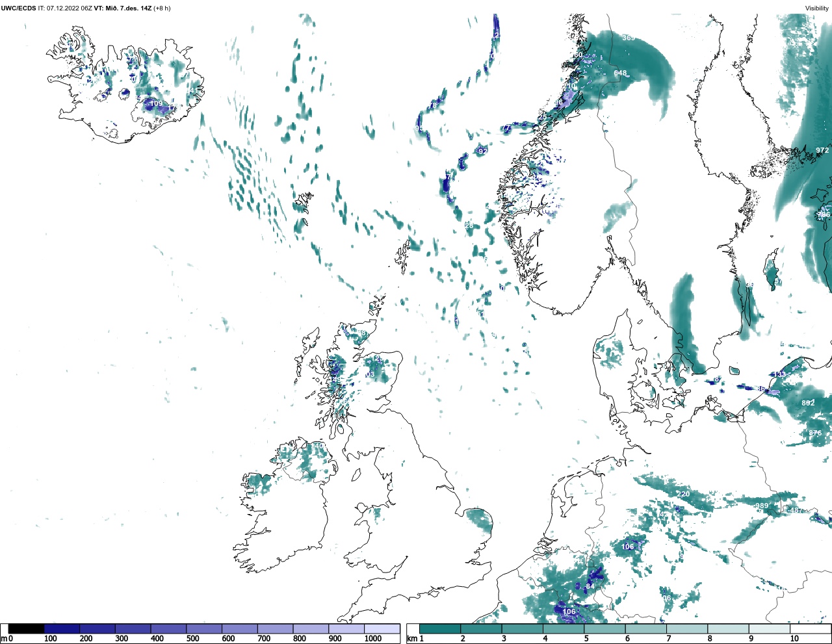Click the "(+8 h)" forecast offset text
This screenshot has height=644, width=832.
coord(162,8)
